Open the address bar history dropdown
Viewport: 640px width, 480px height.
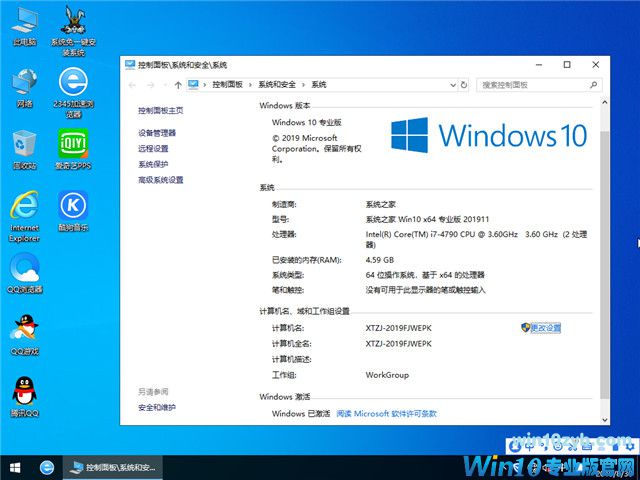pyautogui.click(x=453, y=85)
